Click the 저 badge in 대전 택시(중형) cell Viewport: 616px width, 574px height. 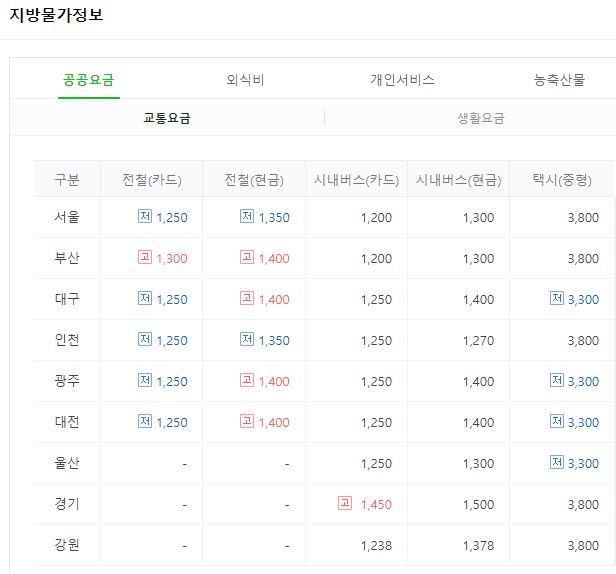pos(557,421)
